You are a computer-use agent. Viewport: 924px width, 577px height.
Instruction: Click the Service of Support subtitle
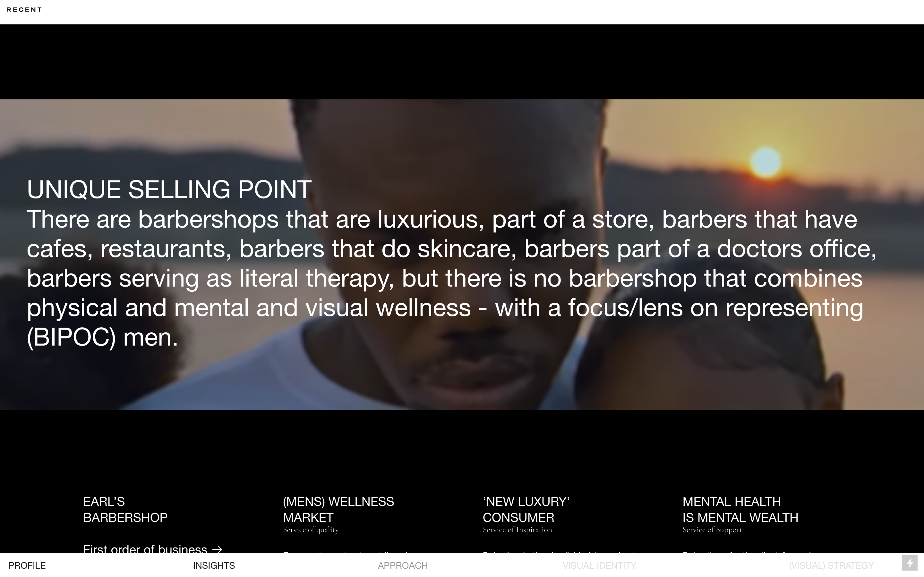[x=712, y=530]
